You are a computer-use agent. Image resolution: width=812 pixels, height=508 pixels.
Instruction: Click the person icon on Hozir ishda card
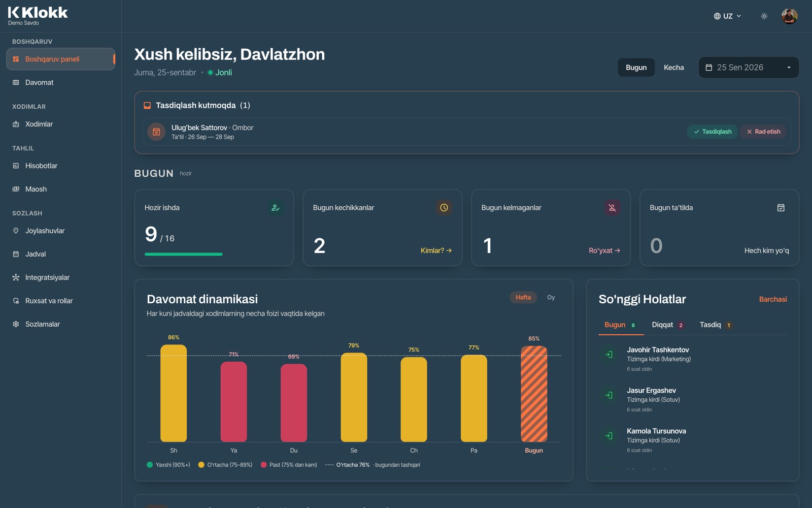click(x=275, y=207)
